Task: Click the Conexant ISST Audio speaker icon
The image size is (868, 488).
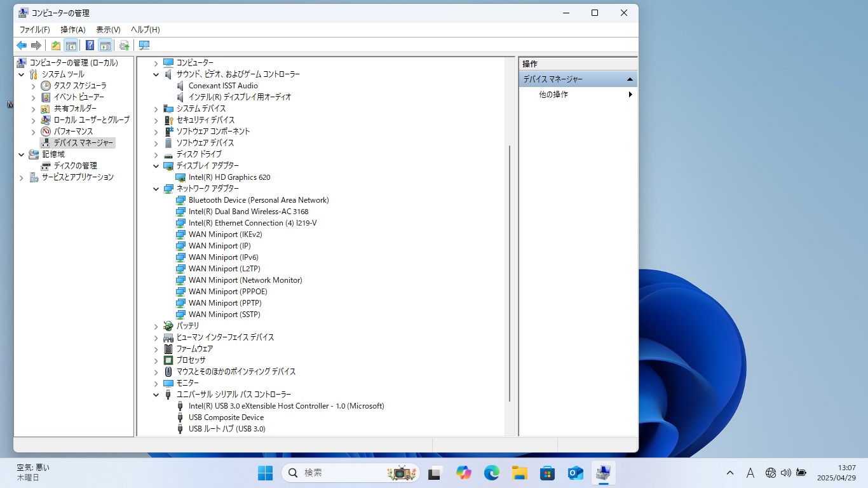Action: coord(180,86)
